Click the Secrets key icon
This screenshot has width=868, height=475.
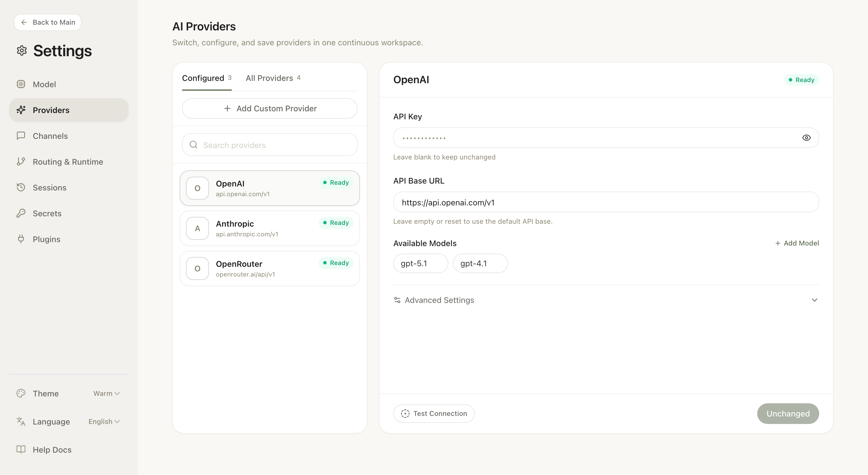(x=21, y=213)
